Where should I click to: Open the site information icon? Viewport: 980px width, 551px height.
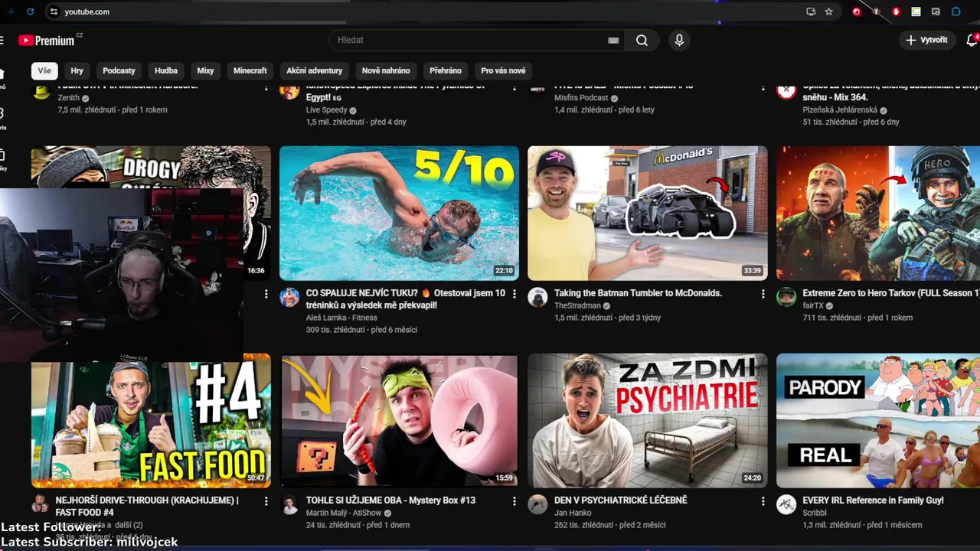pyautogui.click(x=54, y=11)
